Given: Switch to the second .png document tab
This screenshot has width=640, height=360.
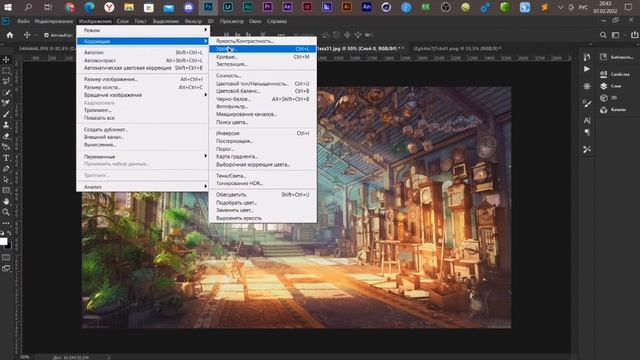Looking at the screenshot, I should [458, 48].
